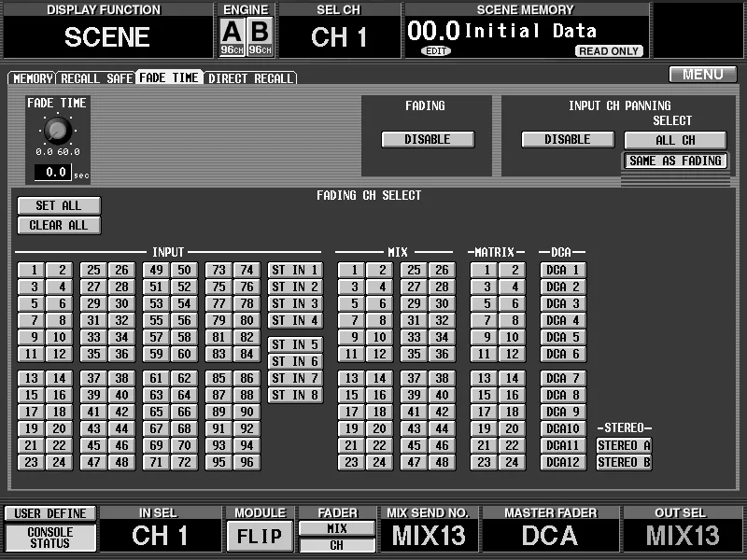
Task: Toggle MIX 1 fading button
Action: click(352, 270)
